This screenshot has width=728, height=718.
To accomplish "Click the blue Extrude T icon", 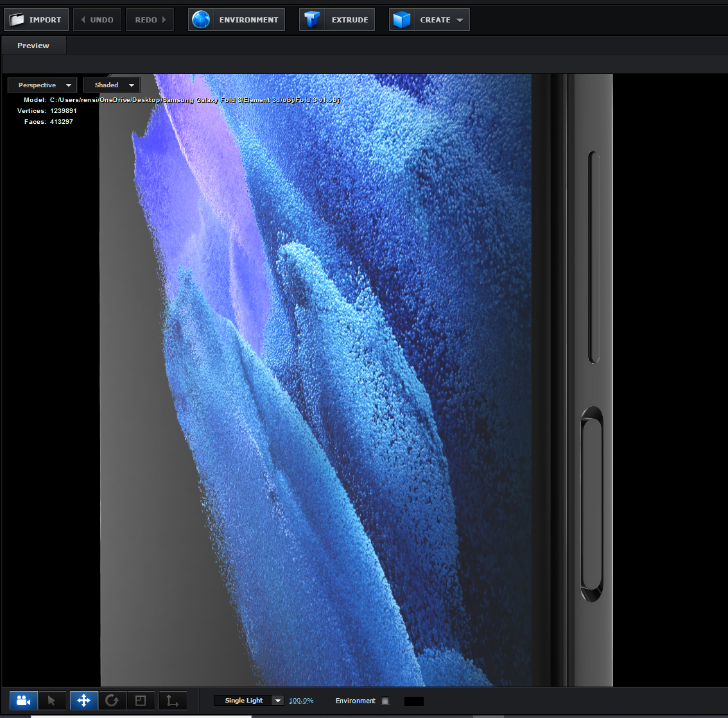I will pyautogui.click(x=312, y=20).
